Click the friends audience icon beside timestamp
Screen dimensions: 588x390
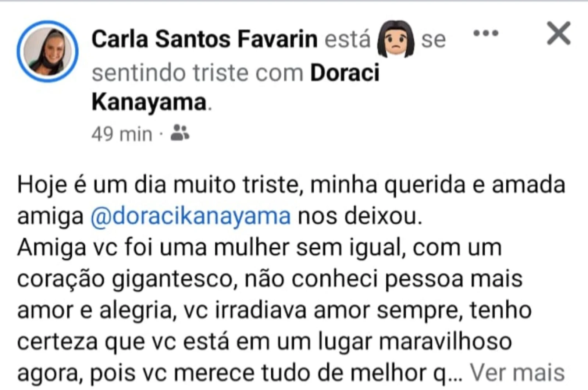point(180,133)
